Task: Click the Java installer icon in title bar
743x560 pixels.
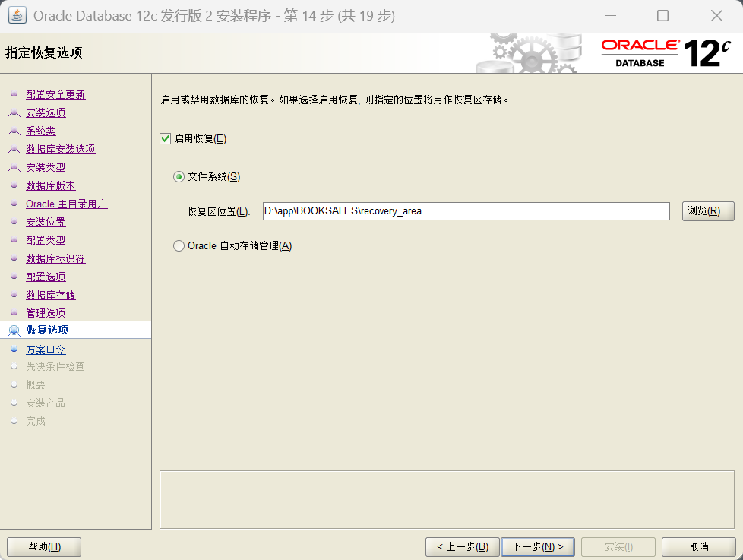Action: [17, 15]
